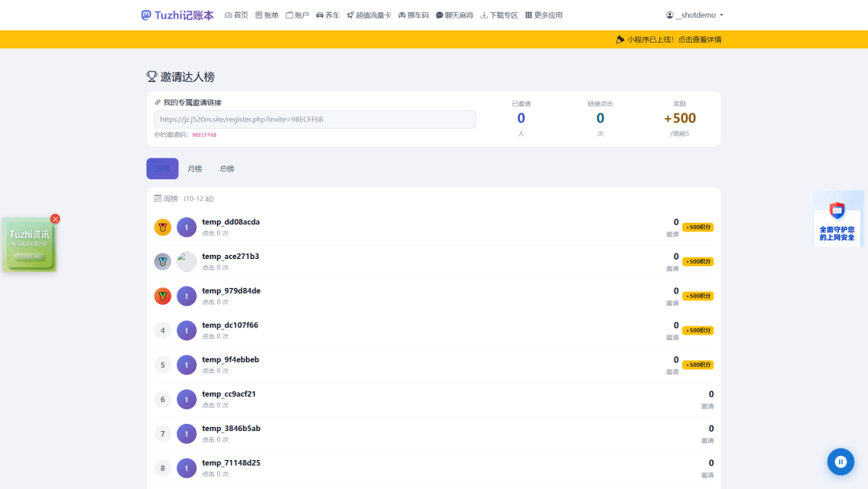Open the _shotdemo user dropdown
The image size is (868, 489).
click(x=694, y=15)
